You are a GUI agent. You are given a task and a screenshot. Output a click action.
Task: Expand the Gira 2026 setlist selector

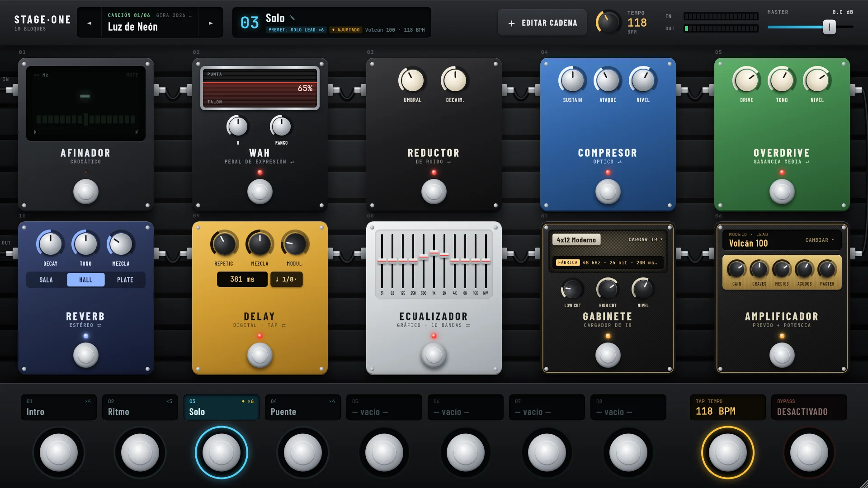(174, 15)
